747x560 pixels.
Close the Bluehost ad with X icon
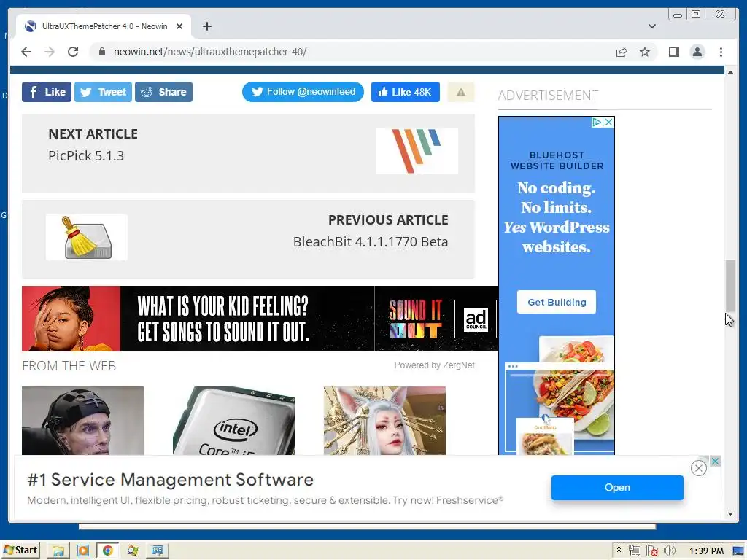coord(608,122)
